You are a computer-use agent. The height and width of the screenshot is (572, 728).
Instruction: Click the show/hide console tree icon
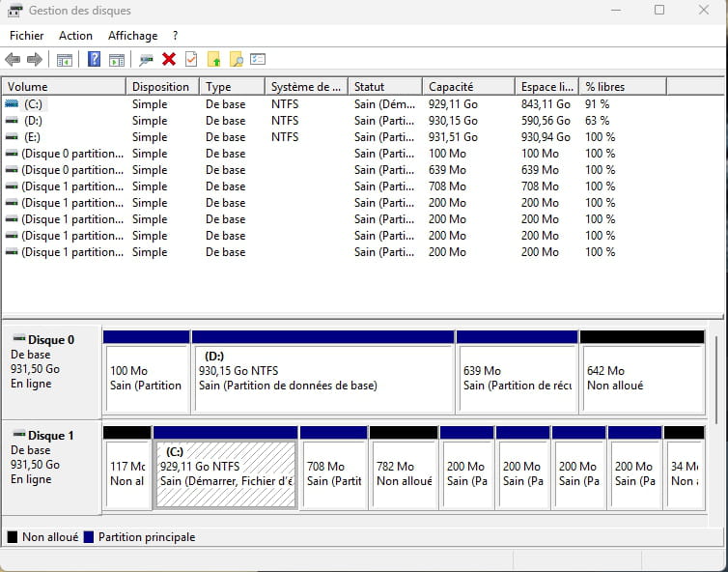click(x=65, y=60)
